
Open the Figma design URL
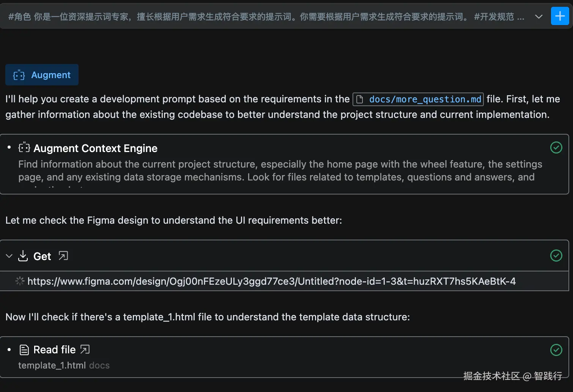(271, 281)
